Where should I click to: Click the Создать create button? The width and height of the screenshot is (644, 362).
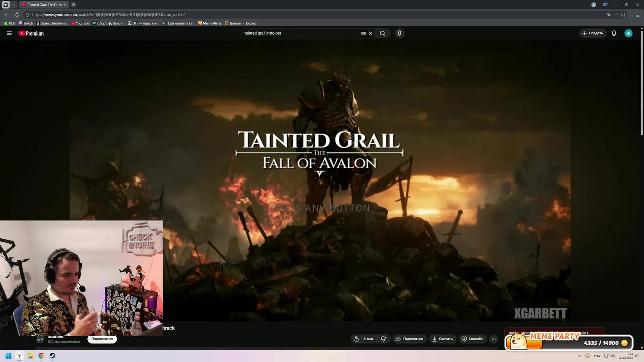(x=592, y=33)
